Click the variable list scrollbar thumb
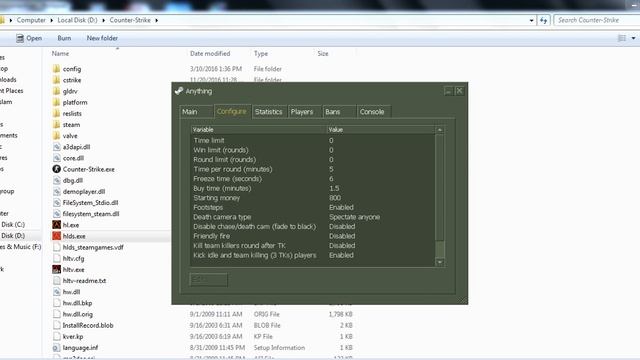This screenshot has height=360, width=640. (440, 188)
